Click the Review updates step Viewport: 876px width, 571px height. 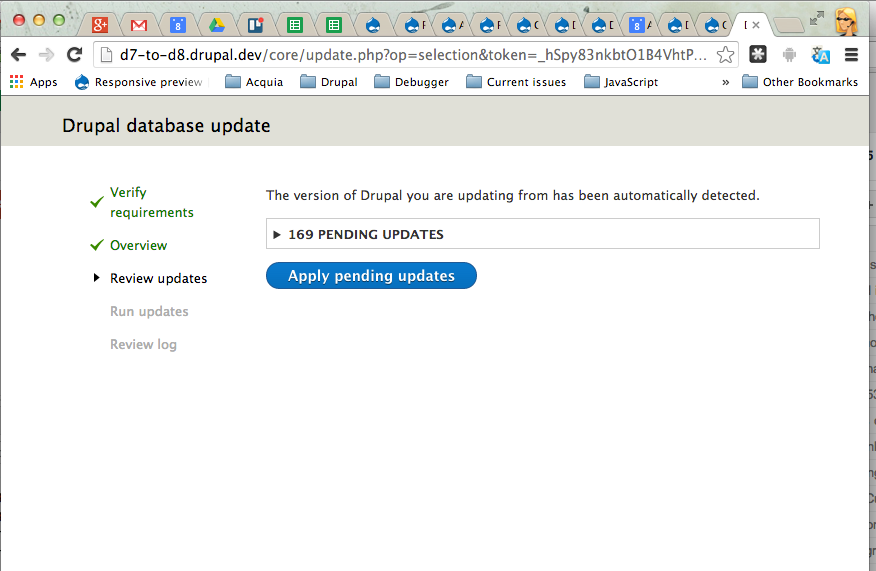point(158,278)
